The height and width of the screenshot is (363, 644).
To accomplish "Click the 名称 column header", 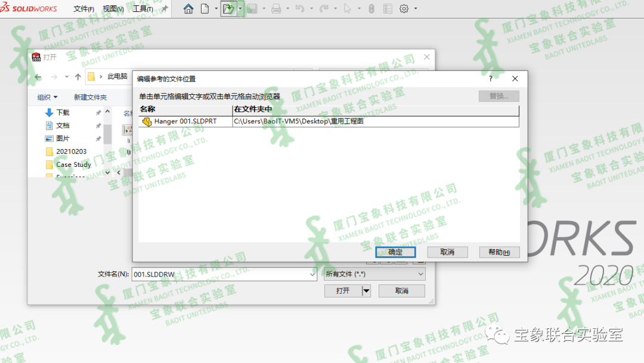I will coord(185,109).
